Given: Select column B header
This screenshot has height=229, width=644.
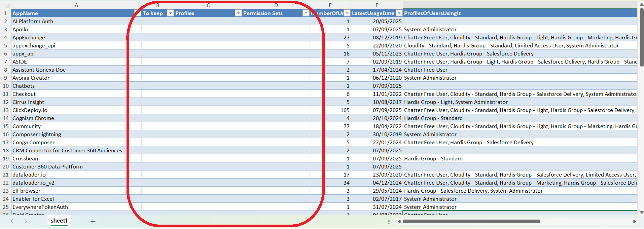Looking at the screenshot, I should click(158, 5).
